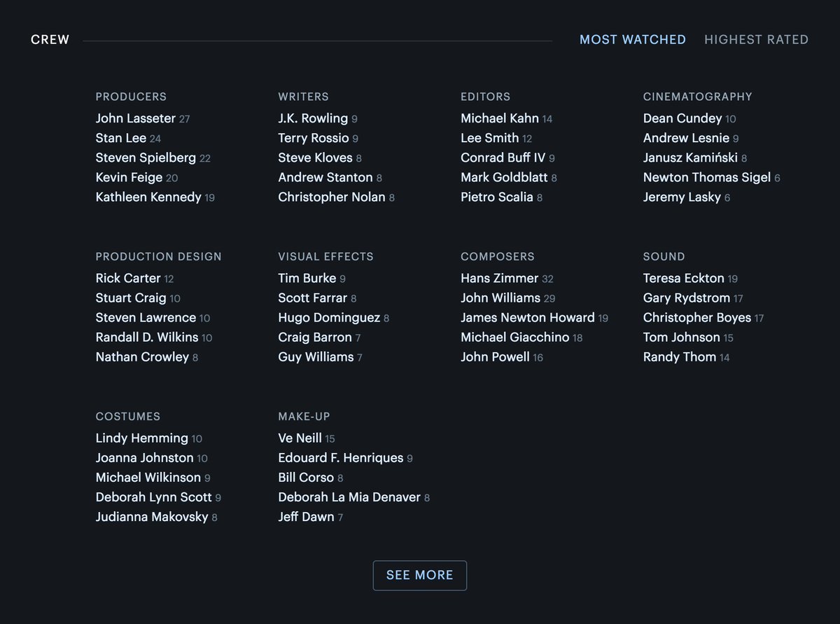
Task: Open John Lasseter's producer page
Action: (136, 118)
